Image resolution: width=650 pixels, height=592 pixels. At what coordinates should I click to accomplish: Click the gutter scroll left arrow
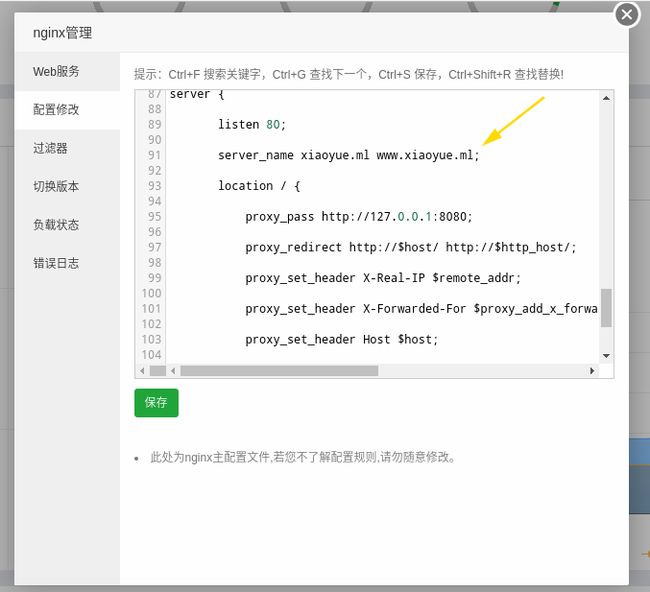click(x=142, y=371)
